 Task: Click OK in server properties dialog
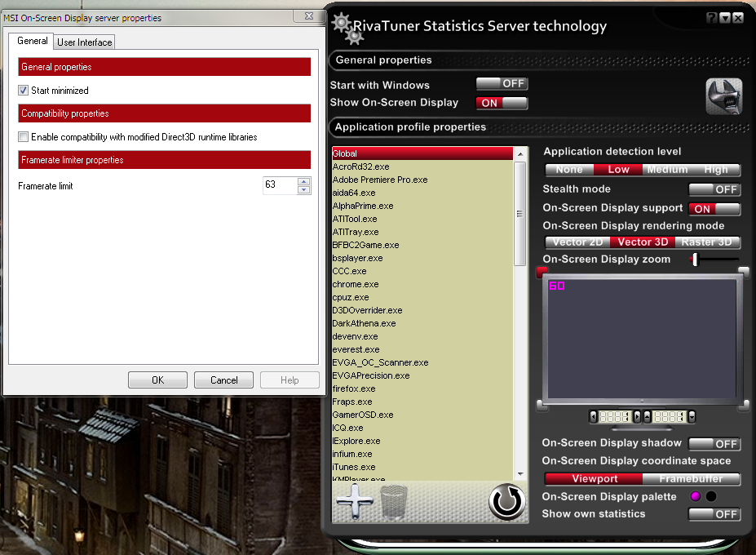tap(157, 380)
